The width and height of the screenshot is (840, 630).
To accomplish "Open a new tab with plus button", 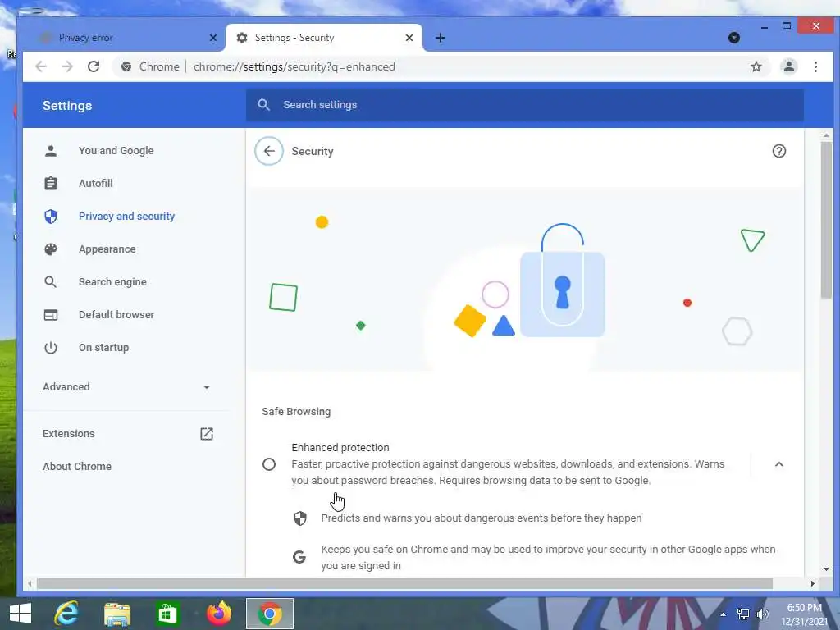I will 440,38.
